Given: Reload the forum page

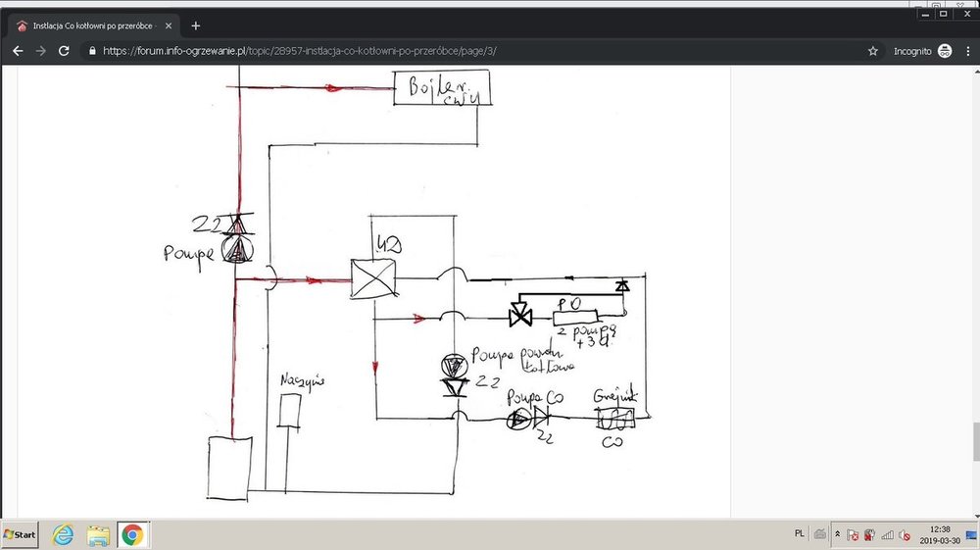Looking at the screenshot, I should click(x=64, y=50).
